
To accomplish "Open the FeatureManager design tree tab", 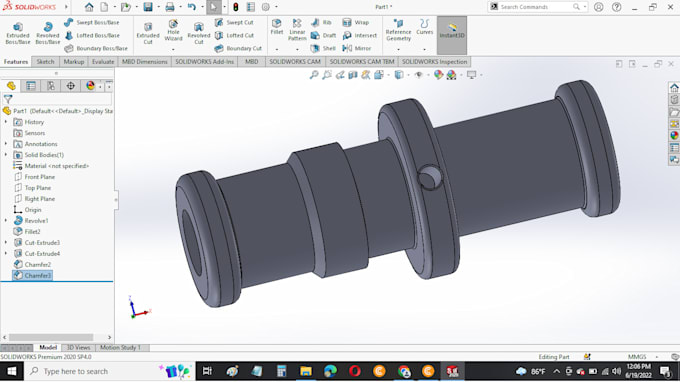I will click(x=11, y=86).
